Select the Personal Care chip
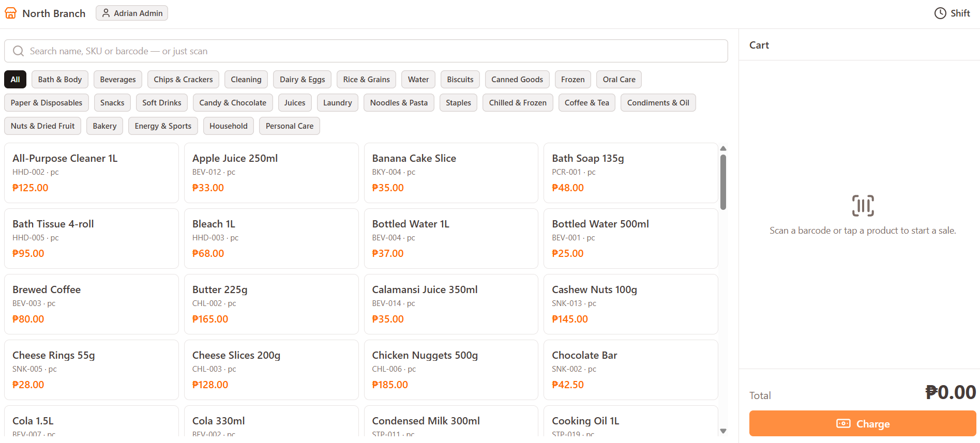 [x=290, y=126]
